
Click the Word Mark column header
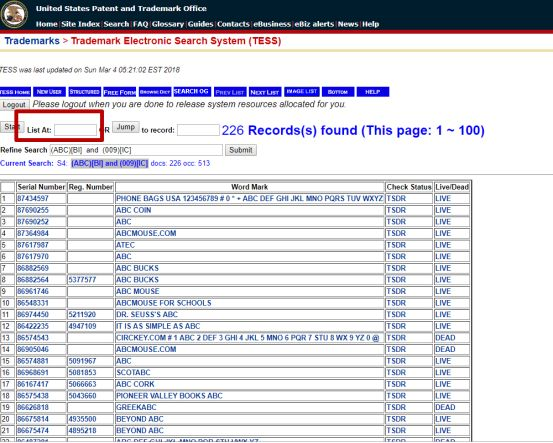pos(249,187)
